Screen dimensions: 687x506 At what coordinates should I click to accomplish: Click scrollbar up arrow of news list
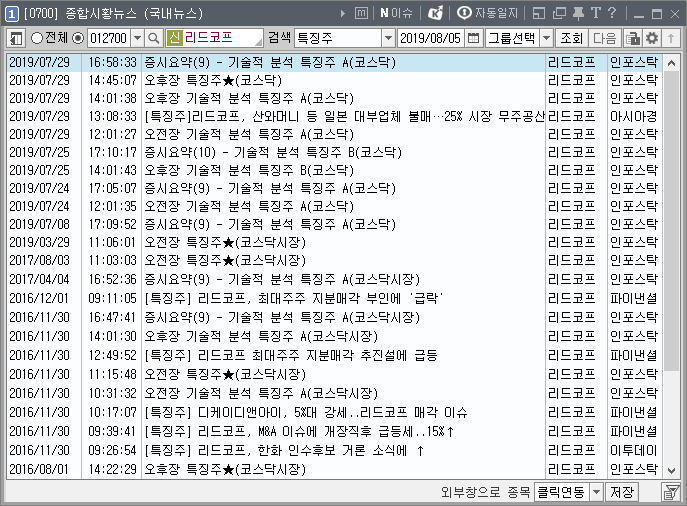tap(671, 63)
